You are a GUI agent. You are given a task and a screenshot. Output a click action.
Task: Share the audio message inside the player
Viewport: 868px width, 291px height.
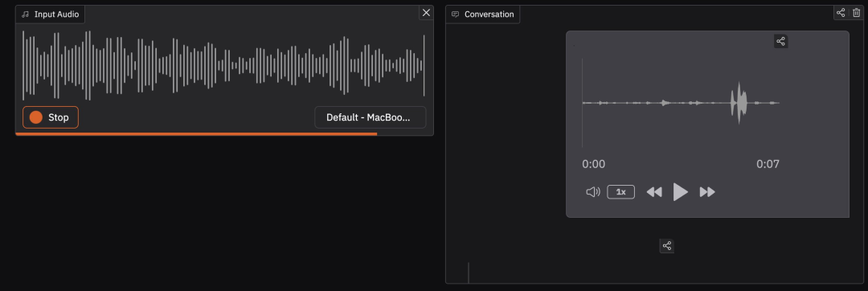click(780, 41)
